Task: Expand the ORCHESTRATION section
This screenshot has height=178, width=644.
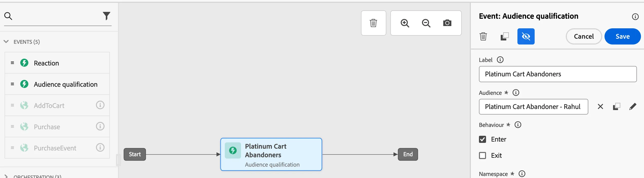Action: tap(6, 176)
